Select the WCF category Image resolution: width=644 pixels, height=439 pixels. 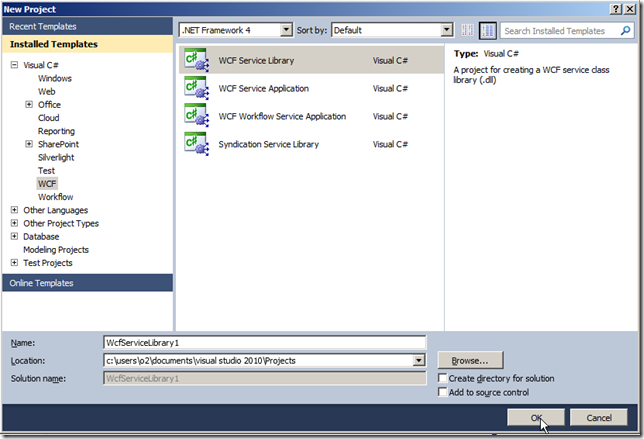(x=47, y=184)
